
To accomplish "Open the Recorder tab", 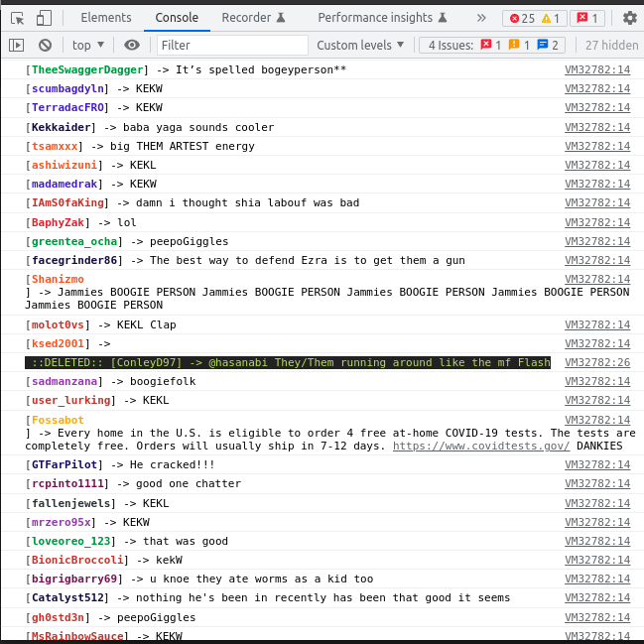I will [x=253, y=18].
